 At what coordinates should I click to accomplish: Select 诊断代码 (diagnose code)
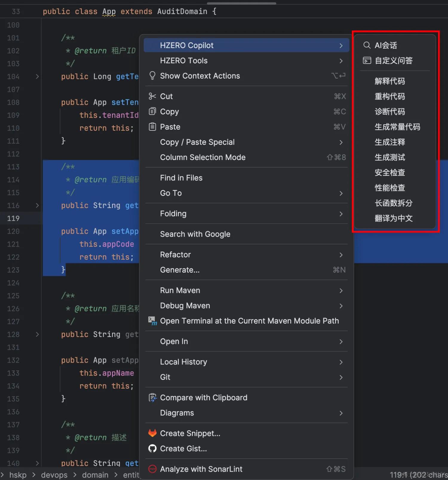(395, 111)
